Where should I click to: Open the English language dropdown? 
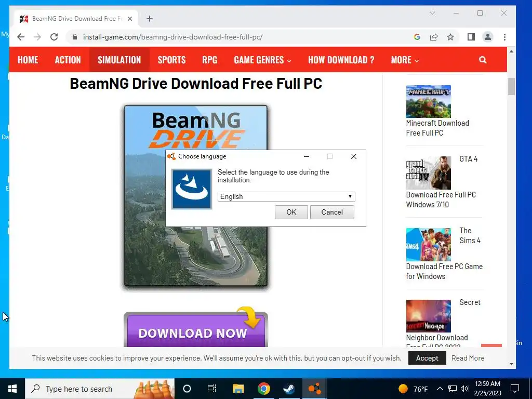[x=286, y=196]
